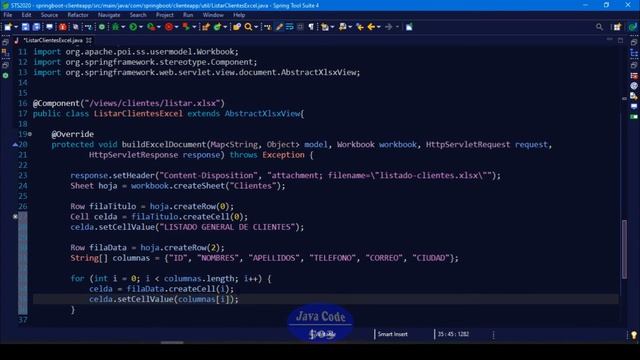
Task: Open Search dialog via magnifier toolbar icon
Action: point(248,27)
